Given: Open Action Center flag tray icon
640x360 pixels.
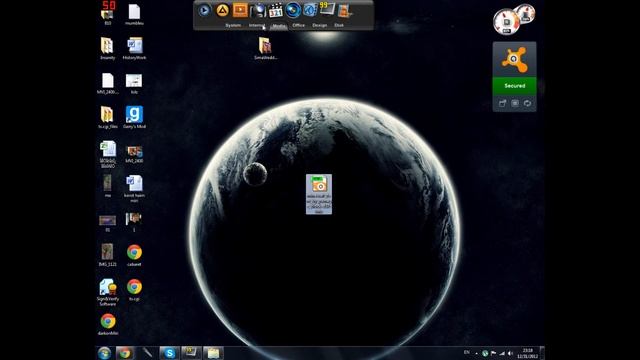Looking at the screenshot, I should click(x=493, y=353).
